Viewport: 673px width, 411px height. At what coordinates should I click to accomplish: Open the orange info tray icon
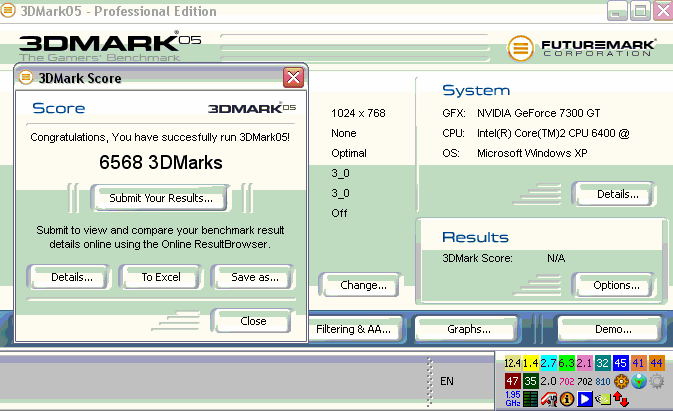(x=567, y=400)
